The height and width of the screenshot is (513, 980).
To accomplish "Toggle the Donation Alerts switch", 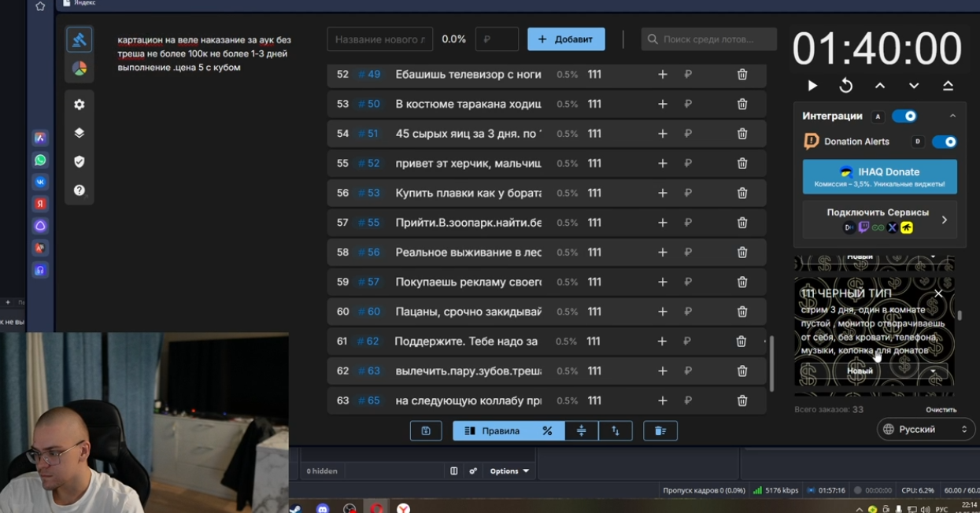I will pyautogui.click(x=944, y=142).
